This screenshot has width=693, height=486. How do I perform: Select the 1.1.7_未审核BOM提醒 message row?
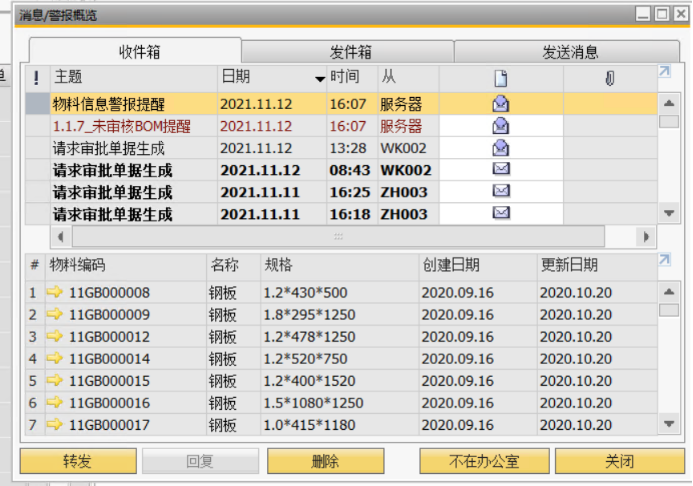[x=121, y=125]
